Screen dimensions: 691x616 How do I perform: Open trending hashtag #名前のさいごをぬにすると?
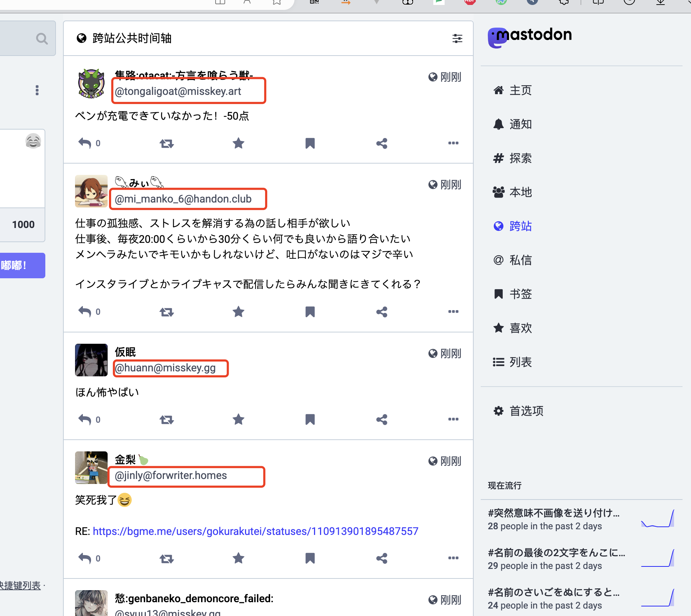pyautogui.click(x=554, y=592)
